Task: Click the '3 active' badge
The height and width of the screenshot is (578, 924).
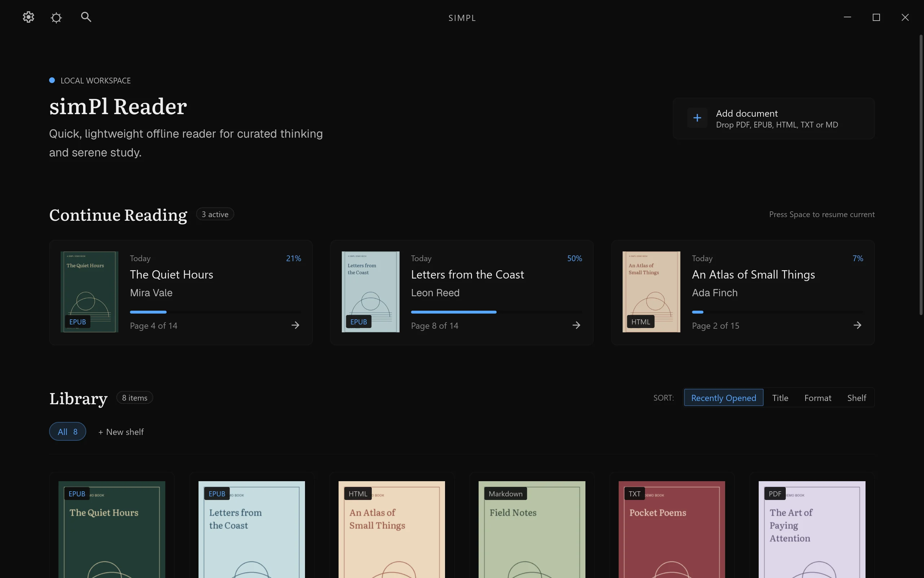Action: 215,214
